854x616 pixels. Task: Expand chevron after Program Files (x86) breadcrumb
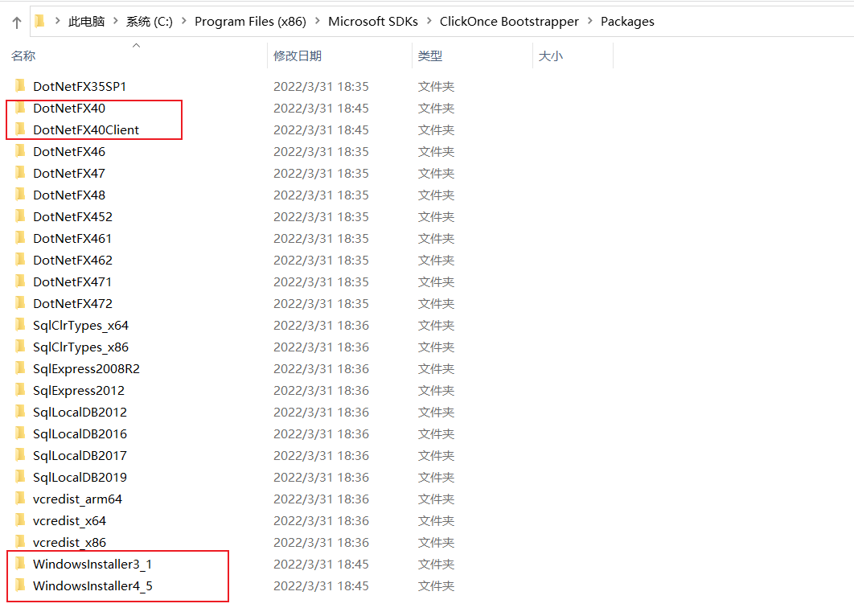coord(317,21)
